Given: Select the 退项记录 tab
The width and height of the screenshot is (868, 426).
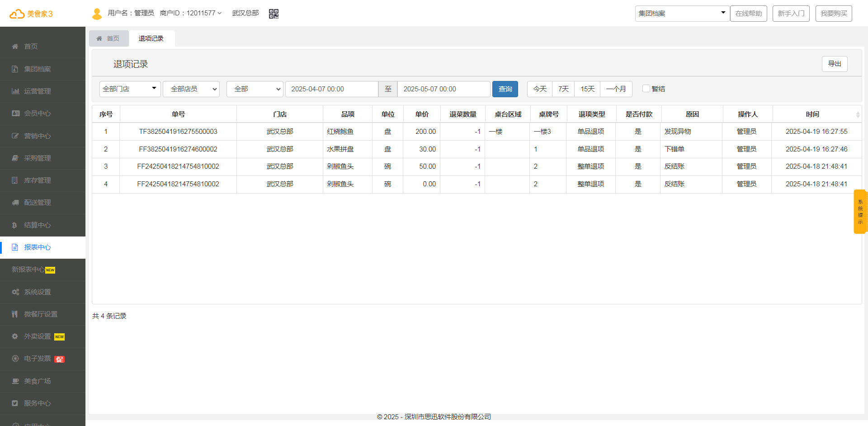Looking at the screenshot, I should [151, 38].
